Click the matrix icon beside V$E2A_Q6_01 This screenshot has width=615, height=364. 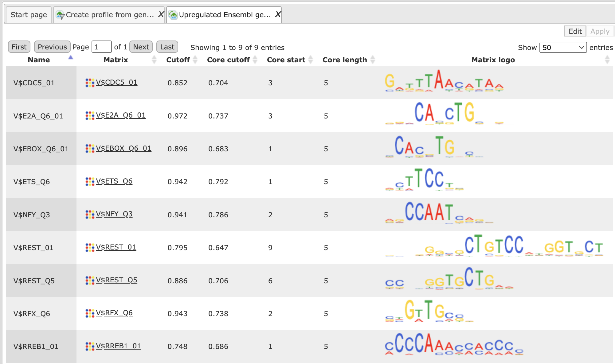coord(90,116)
